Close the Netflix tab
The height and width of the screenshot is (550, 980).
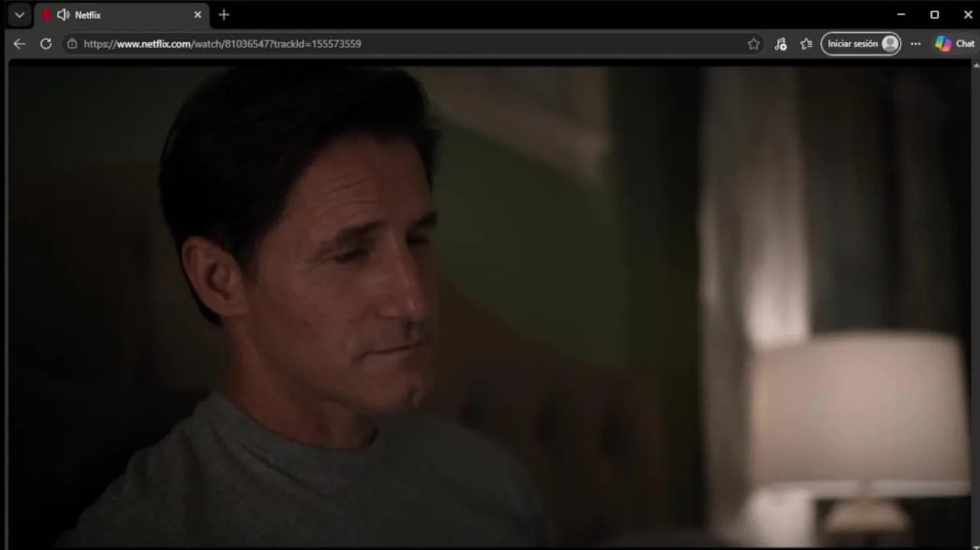click(x=198, y=15)
